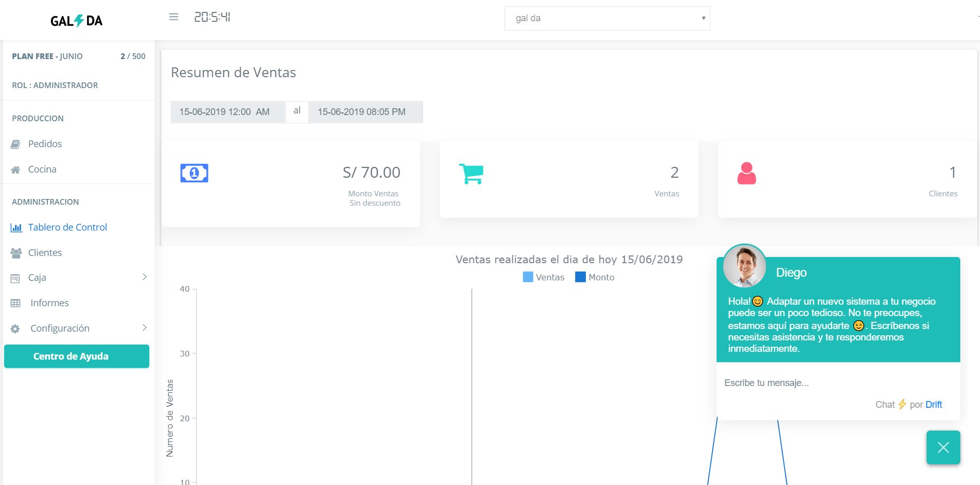
Task: Click the 'S/ 70.00' sales amount
Action: pyautogui.click(x=371, y=173)
